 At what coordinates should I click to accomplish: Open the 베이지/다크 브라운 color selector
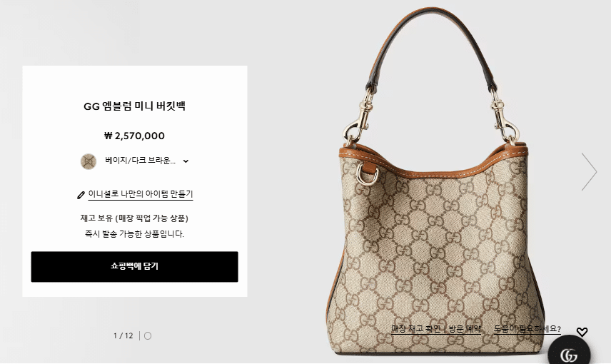[x=135, y=161]
